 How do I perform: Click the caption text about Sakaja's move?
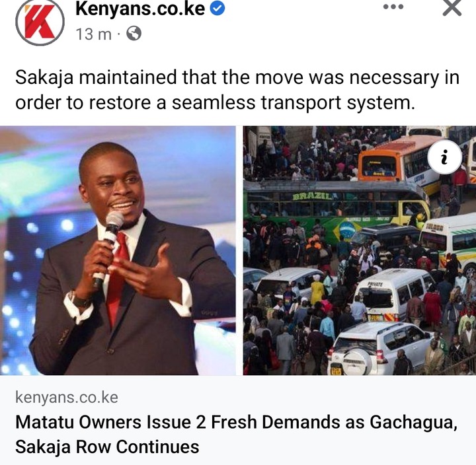pos(237,90)
